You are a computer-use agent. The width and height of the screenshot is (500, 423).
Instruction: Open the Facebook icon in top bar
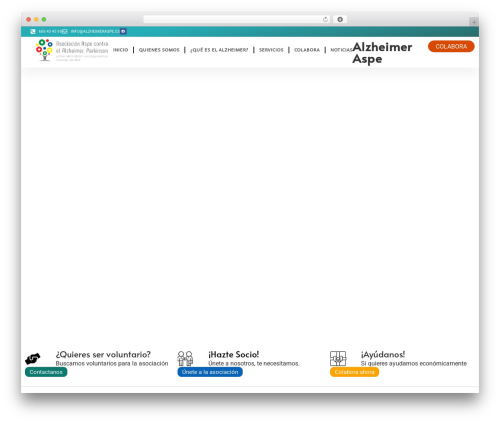click(123, 31)
